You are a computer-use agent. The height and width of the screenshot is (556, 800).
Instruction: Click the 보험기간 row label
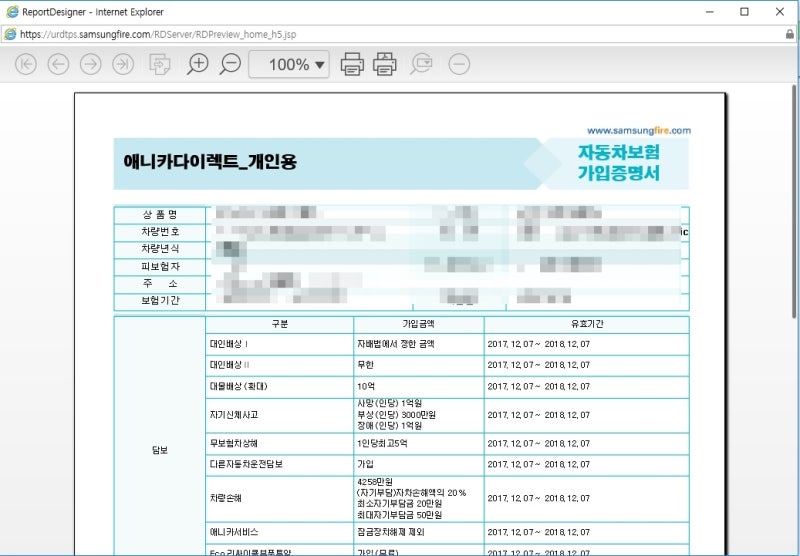pos(160,301)
